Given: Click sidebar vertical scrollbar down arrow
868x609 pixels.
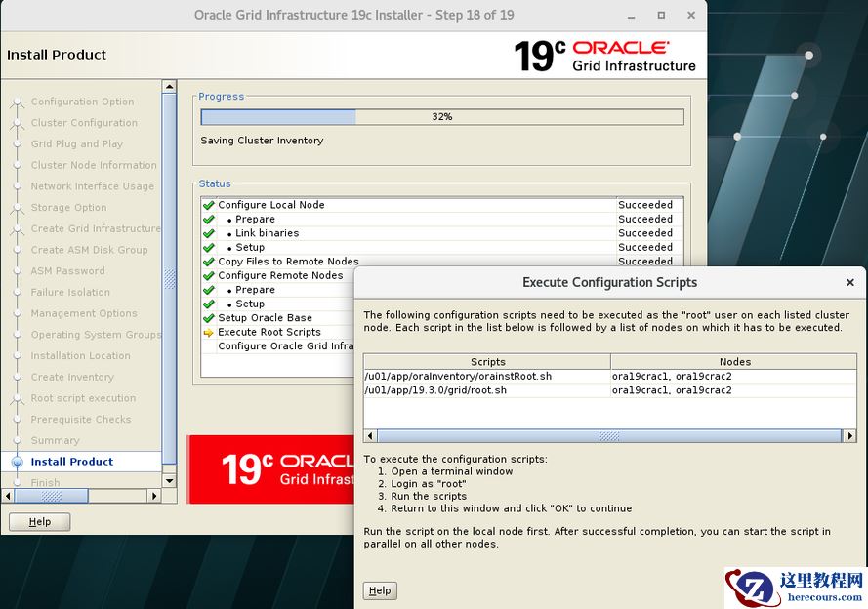Looking at the screenshot, I should (x=169, y=481).
